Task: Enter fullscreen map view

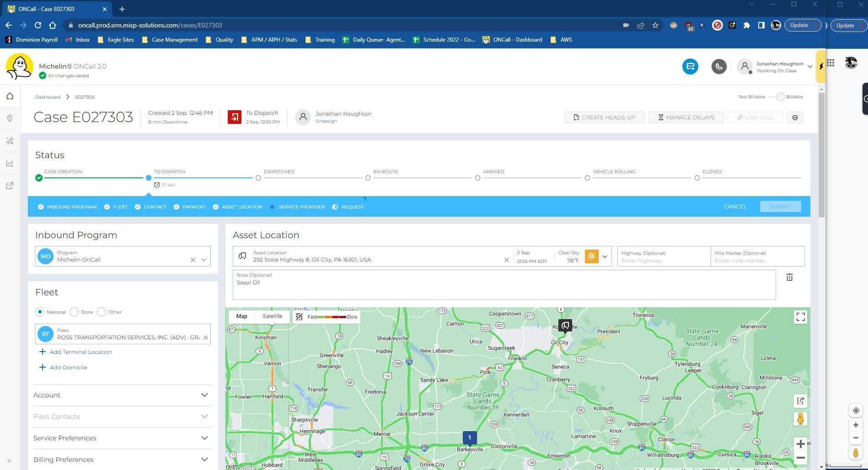Action: 800,317
